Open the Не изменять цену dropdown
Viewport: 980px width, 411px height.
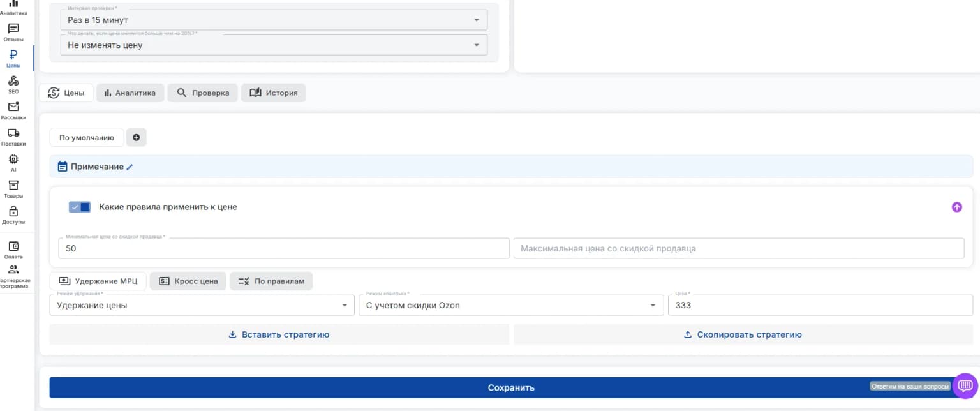274,45
